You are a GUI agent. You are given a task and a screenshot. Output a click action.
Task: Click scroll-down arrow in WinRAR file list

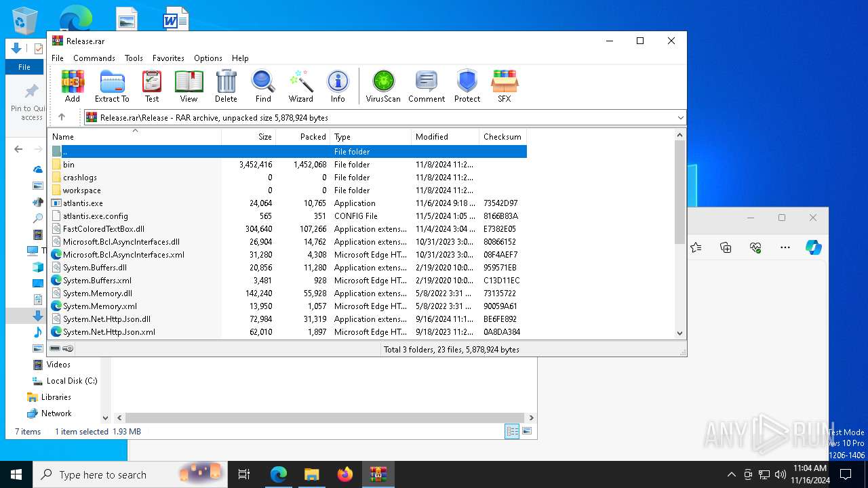[680, 333]
